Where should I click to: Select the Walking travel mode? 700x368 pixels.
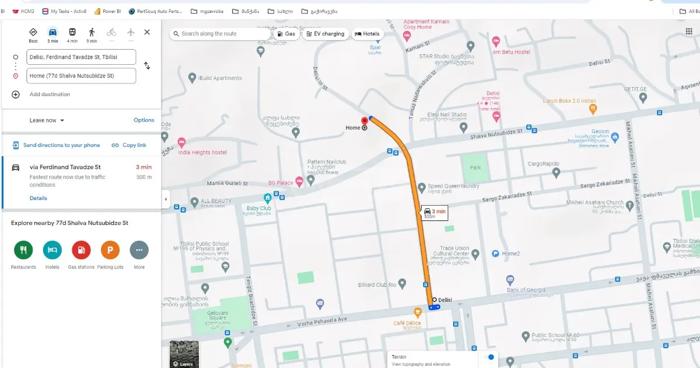pos(92,32)
